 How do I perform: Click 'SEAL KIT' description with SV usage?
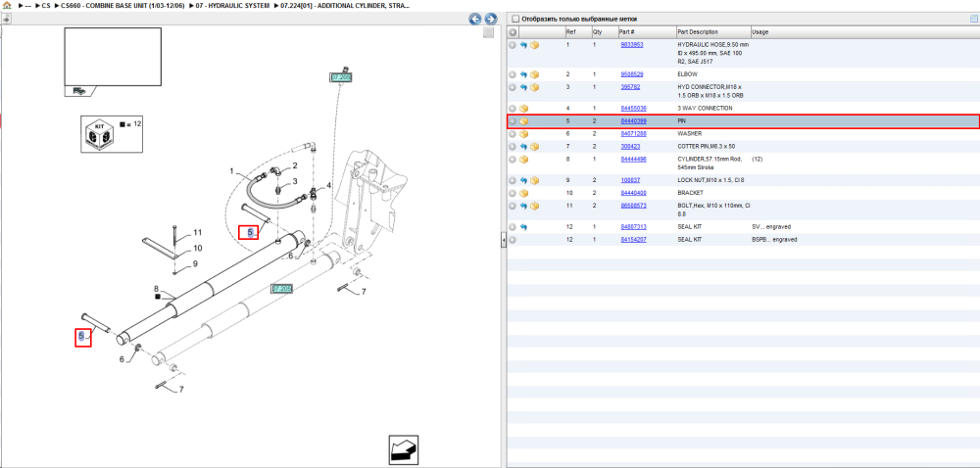pyautogui.click(x=690, y=227)
